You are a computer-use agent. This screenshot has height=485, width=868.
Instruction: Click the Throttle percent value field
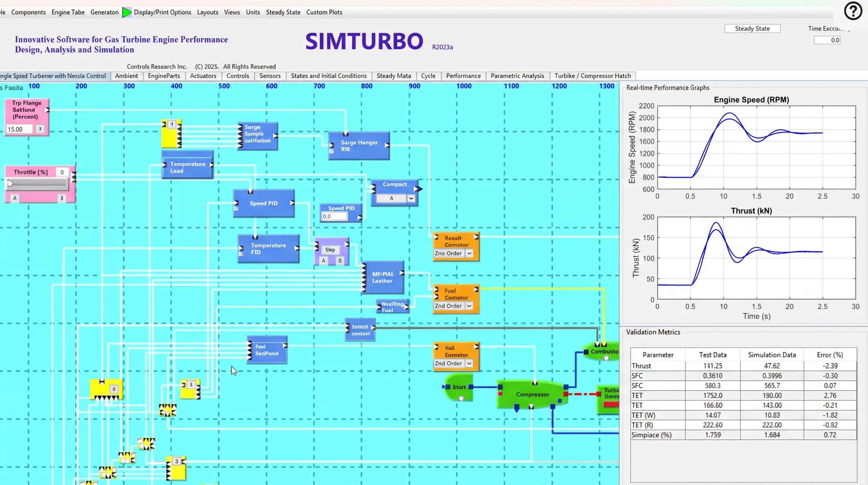62,172
